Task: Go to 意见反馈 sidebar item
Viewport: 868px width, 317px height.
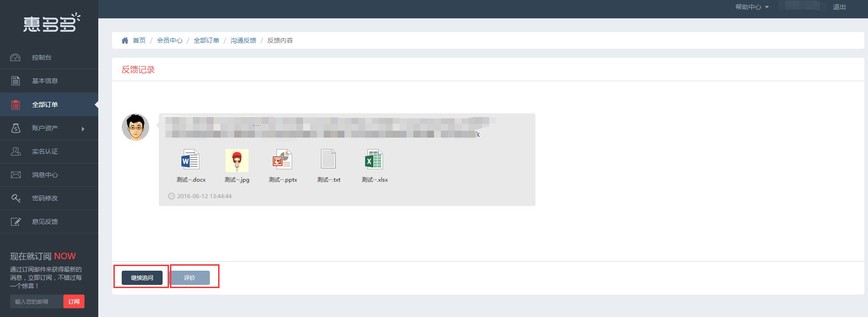Action: pyautogui.click(x=45, y=222)
